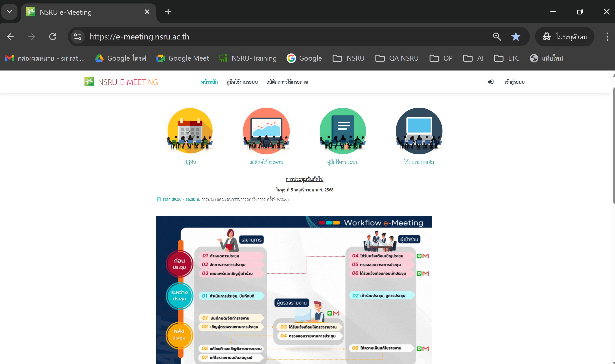
Task: Reload the page with refresh icon
Action: [52, 37]
